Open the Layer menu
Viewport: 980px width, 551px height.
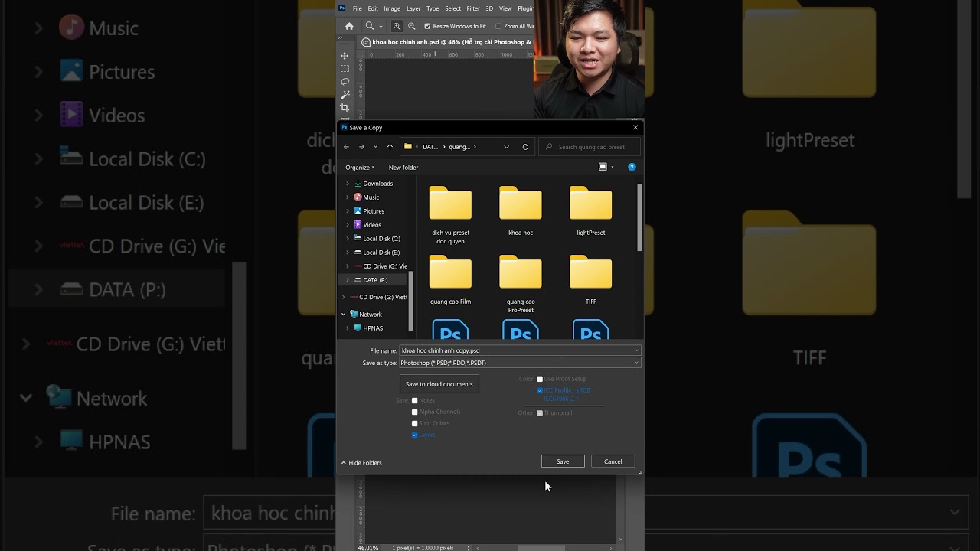413,8
